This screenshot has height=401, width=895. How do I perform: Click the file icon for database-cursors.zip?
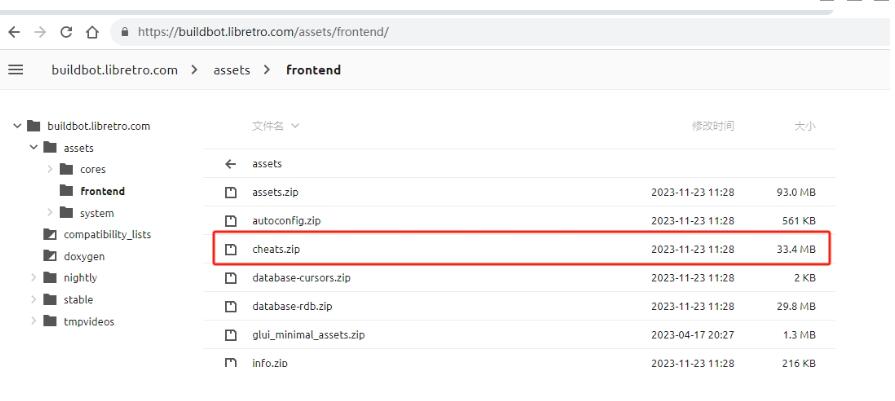[231, 278]
